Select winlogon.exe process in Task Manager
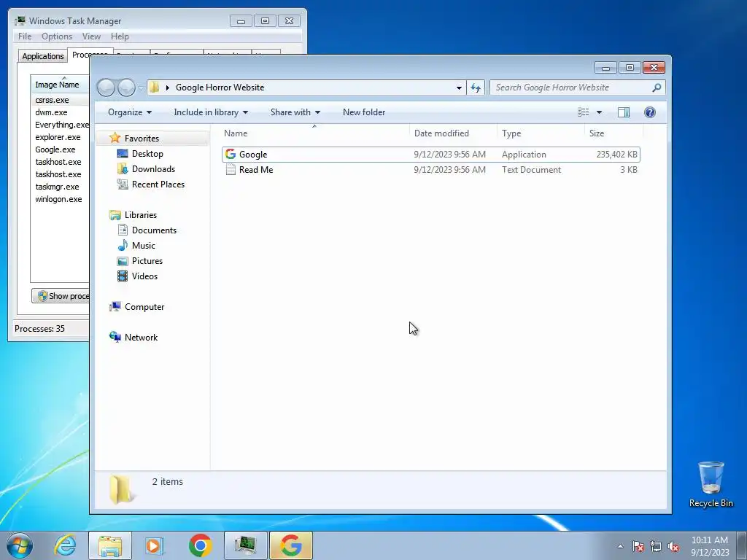Screen dimensions: 747x560 (x=58, y=199)
